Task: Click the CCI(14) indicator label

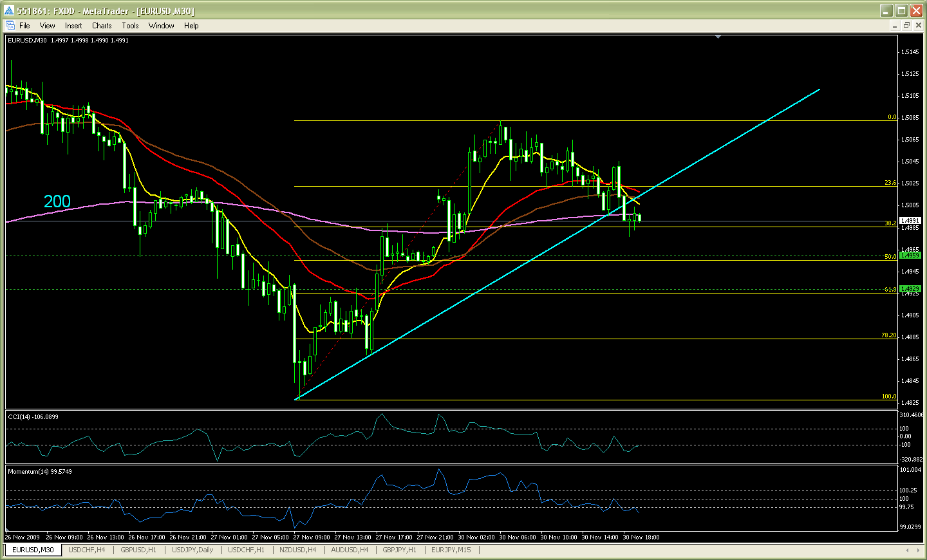Action: click(x=33, y=417)
